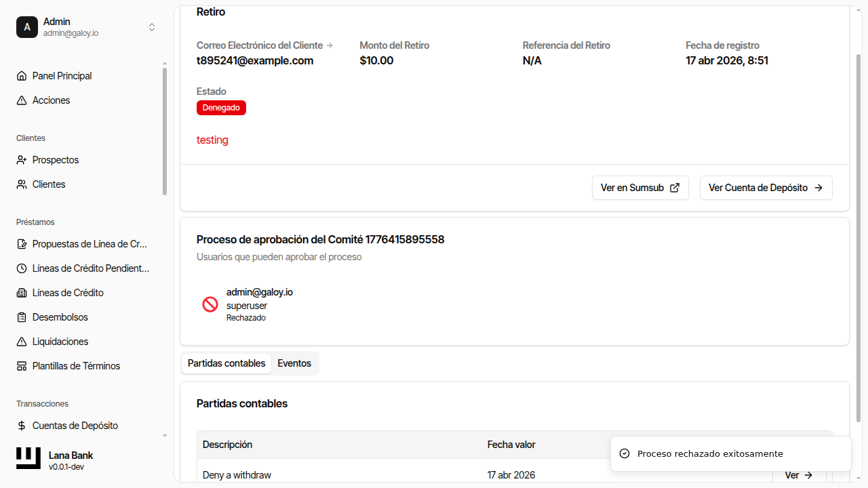The width and height of the screenshot is (868, 488).
Task: Open Ver en Sumsub external link
Action: [639, 188]
